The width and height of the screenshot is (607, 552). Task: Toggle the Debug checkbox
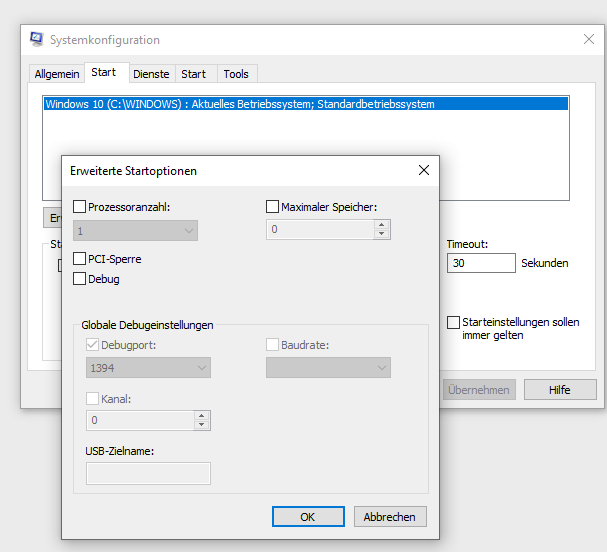click(x=79, y=278)
